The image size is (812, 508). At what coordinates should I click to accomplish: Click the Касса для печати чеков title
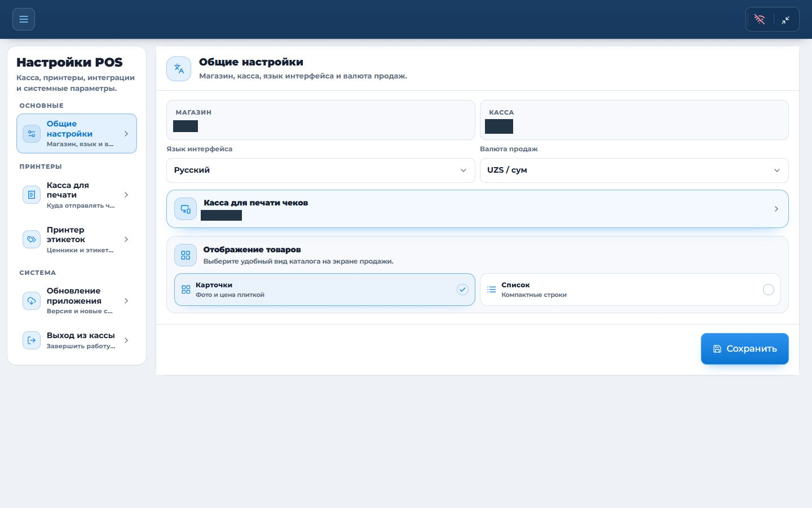click(256, 203)
